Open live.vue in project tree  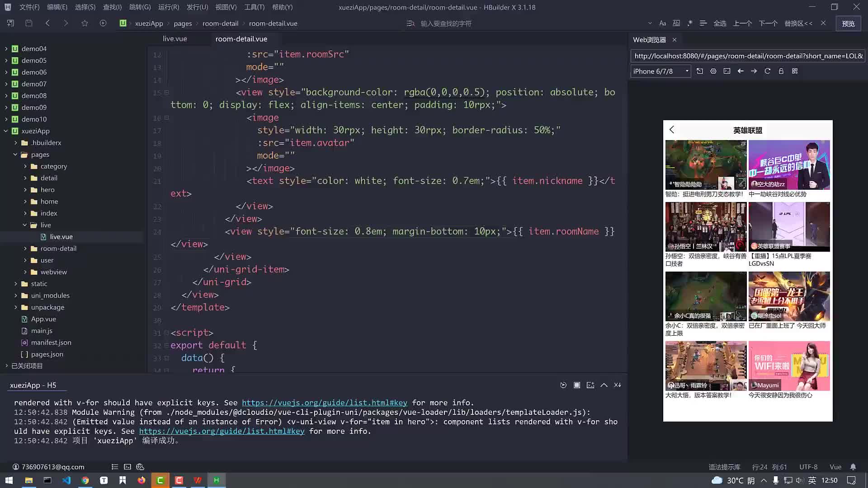tap(61, 237)
